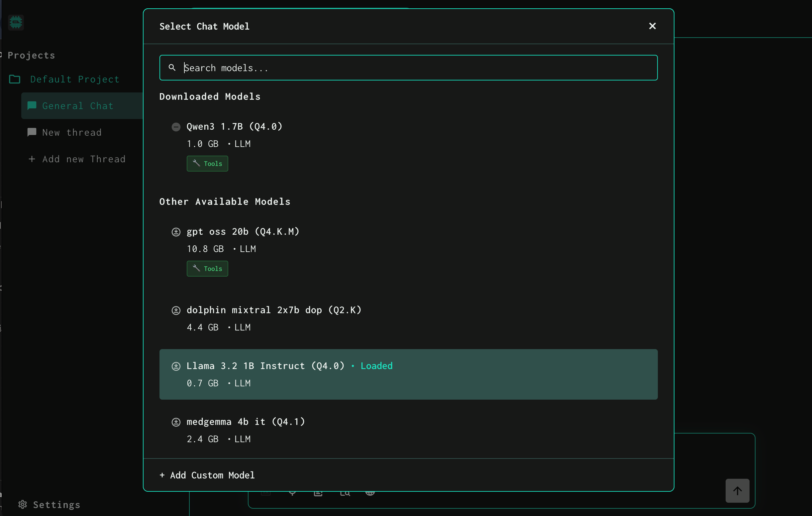Expand the Default Project item
812x516 pixels.
(74, 79)
